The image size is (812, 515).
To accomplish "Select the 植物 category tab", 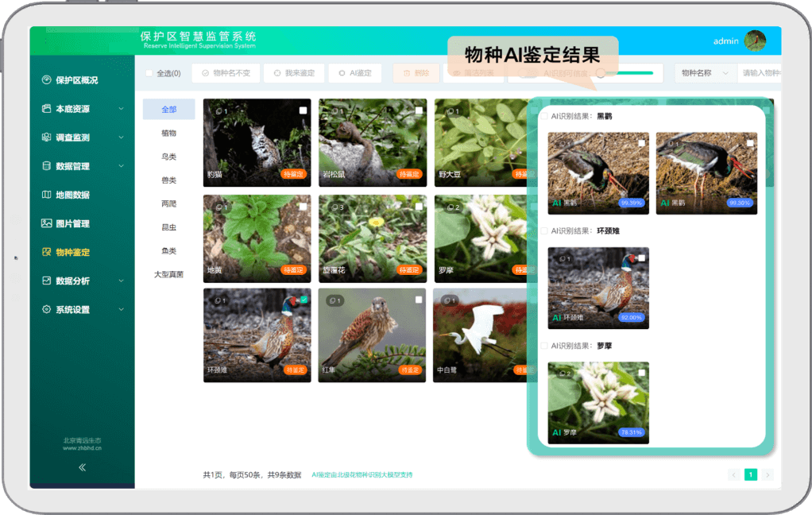I will coord(168,134).
